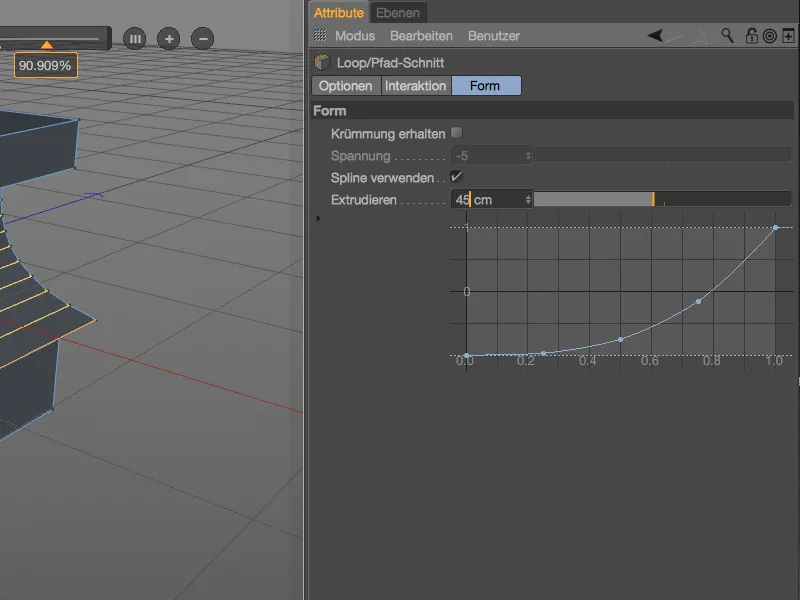
Task: Select spline curve point near 0.25
Action: [x=543, y=353]
